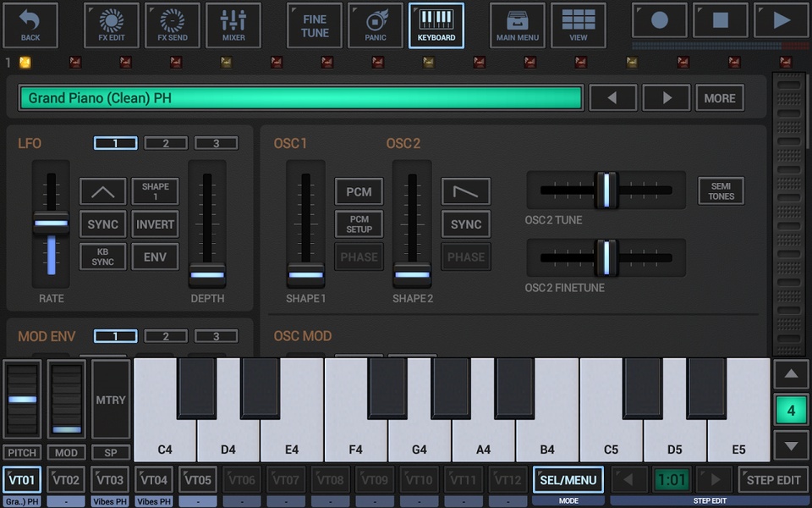Go to next step position
812x508 pixels.
click(715, 480)
